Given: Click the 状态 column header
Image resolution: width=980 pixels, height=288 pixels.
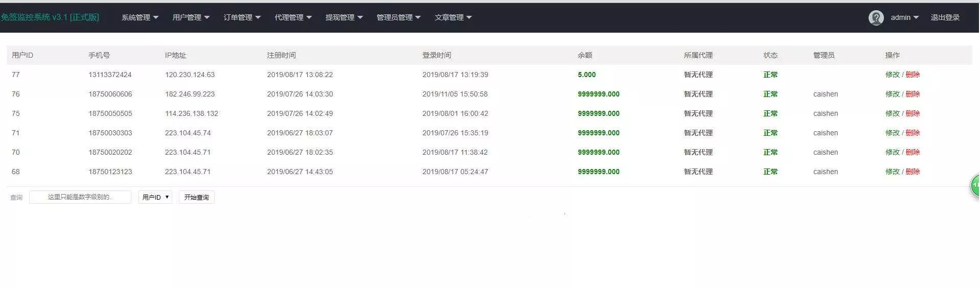Looking at the screenshot, I should pos(771,55).
